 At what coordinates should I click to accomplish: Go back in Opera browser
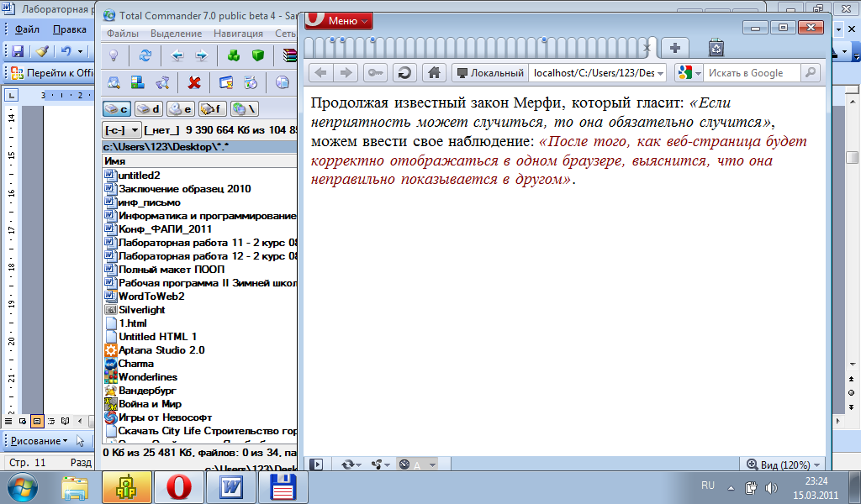click(x=321, y=72)
